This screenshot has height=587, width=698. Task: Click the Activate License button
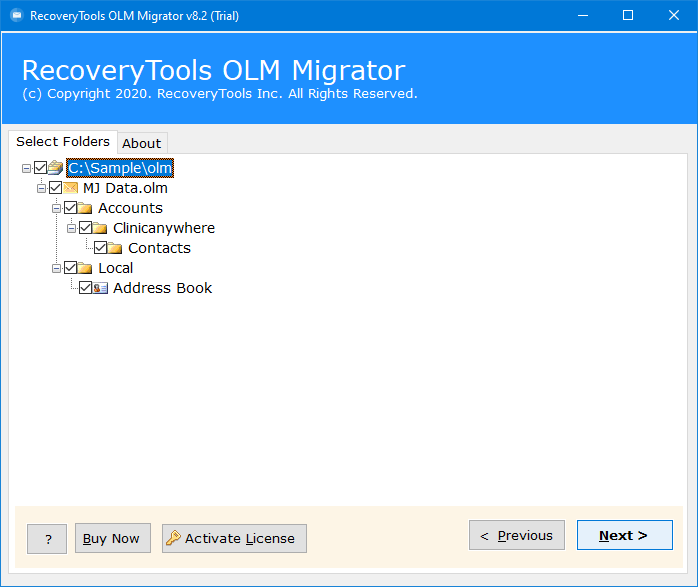234,538
